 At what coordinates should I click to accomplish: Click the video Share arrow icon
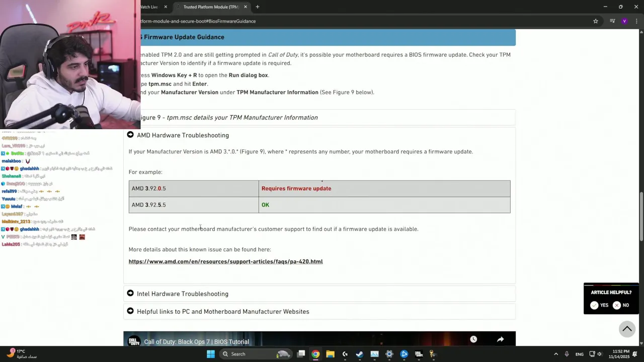[x=500, y=339]
